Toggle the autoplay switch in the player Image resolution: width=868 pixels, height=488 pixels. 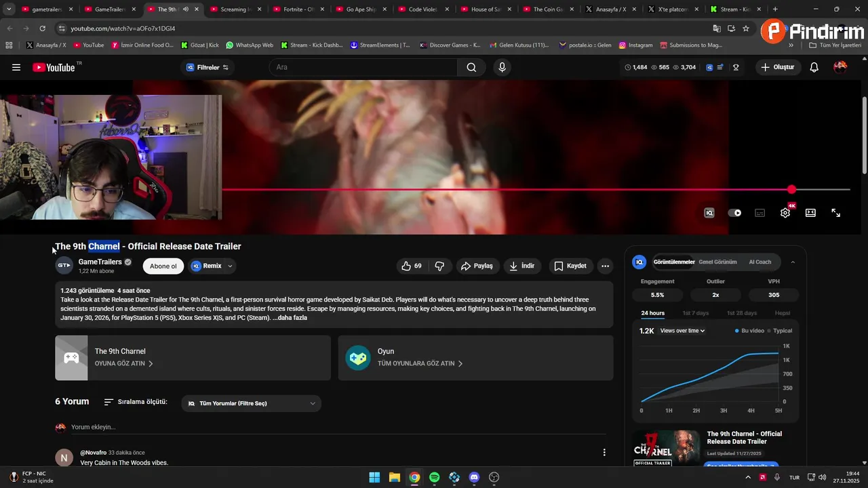pyautogui.click(x=734, y=213)
